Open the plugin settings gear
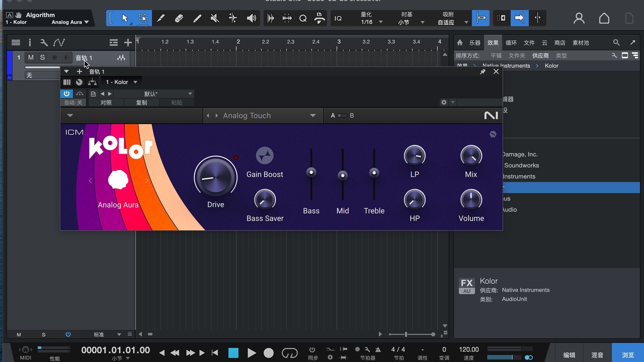The image size is (644, 362). coord(444,102)
